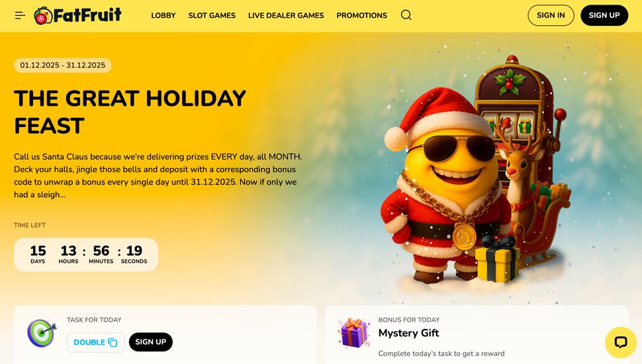642x364 pixels.
Task: Click The Great Holiday Feast heading
Action: pos(130,112)
